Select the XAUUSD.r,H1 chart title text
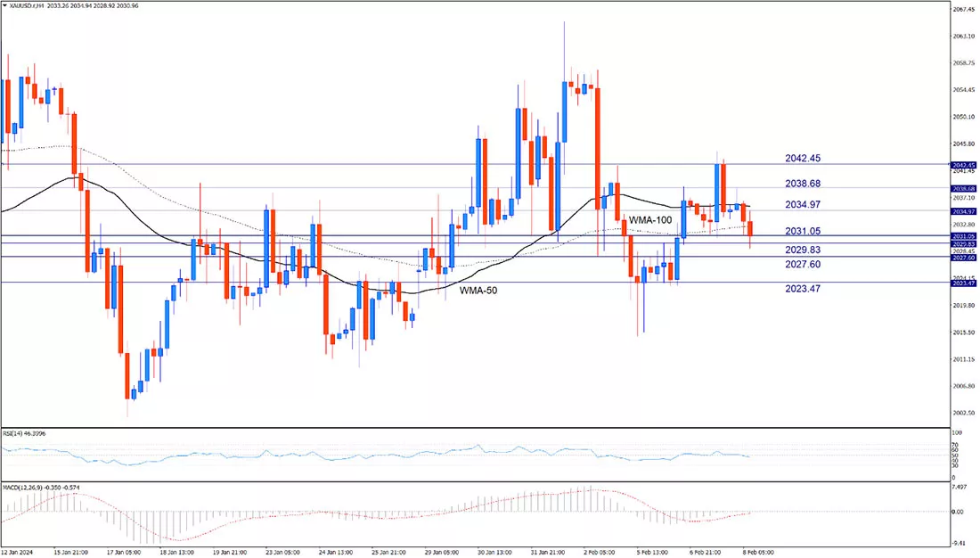 point(26,5)
